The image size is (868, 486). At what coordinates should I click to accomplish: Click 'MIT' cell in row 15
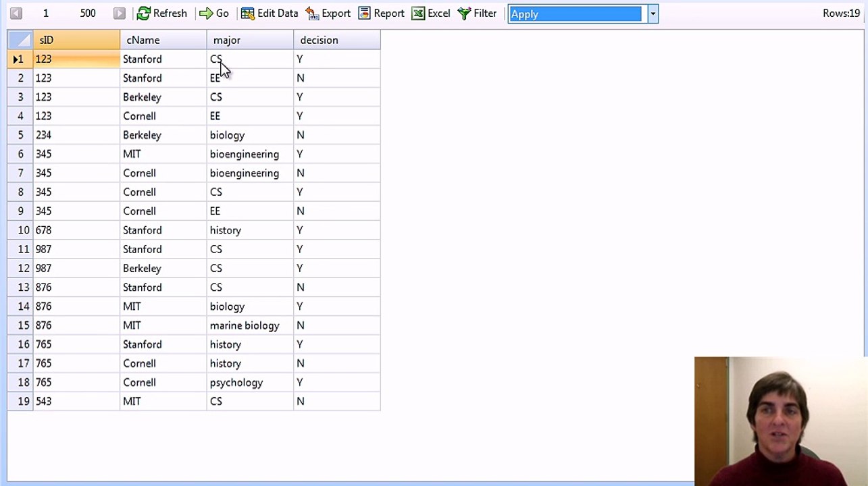click(163, 325)
